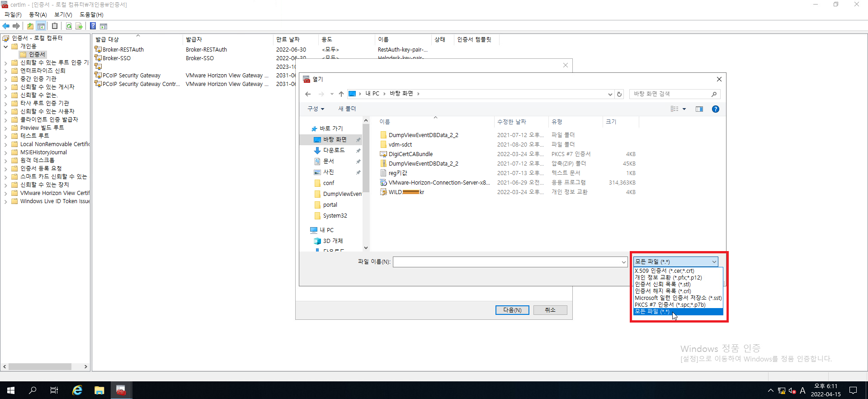Image resolution: width=868 pixels, height=399 pixels.
Task: Click the certlm toolbar Back arrow
Action: coord(6,26)
